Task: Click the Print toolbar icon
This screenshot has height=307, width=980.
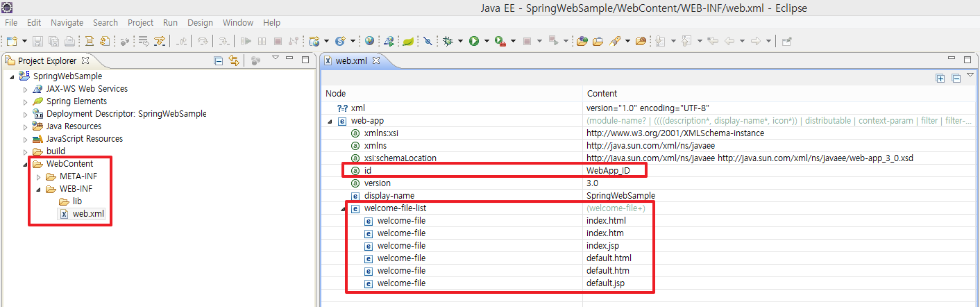Action: [x=69, y=41]
